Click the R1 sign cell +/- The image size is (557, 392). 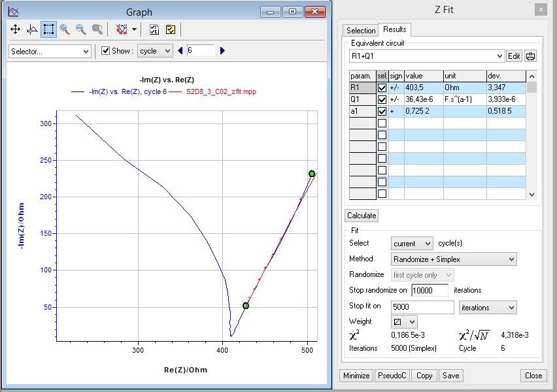pos(396,88)
